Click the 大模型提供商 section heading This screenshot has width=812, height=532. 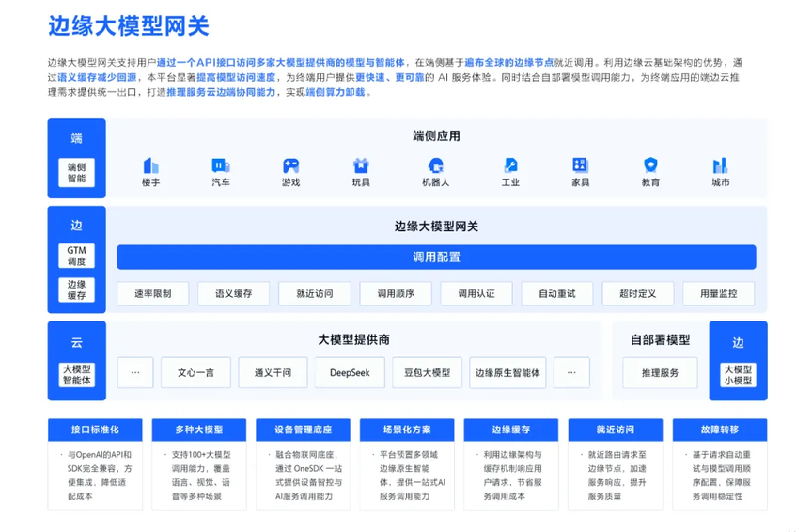coord(353,340)
